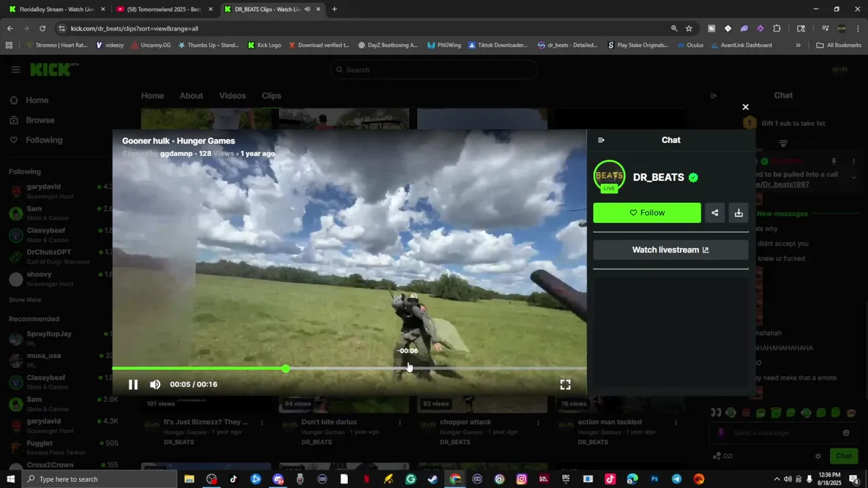Open browser zoom magnifier icon
This screenshot has height=488, width=868.
point(674,28)
